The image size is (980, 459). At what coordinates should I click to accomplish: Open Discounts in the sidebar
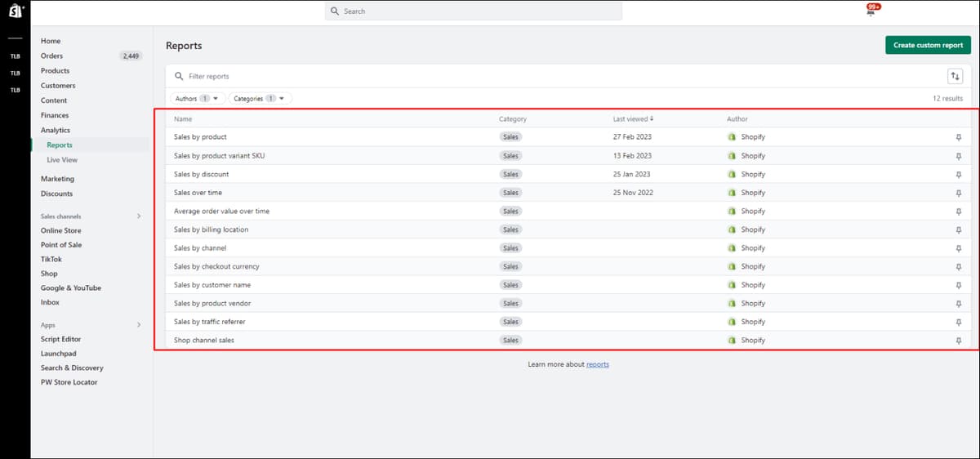(x=56, y=194)
